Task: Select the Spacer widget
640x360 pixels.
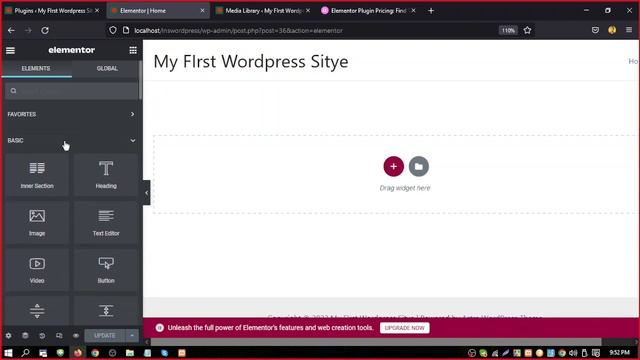Action: click(106, 311)
